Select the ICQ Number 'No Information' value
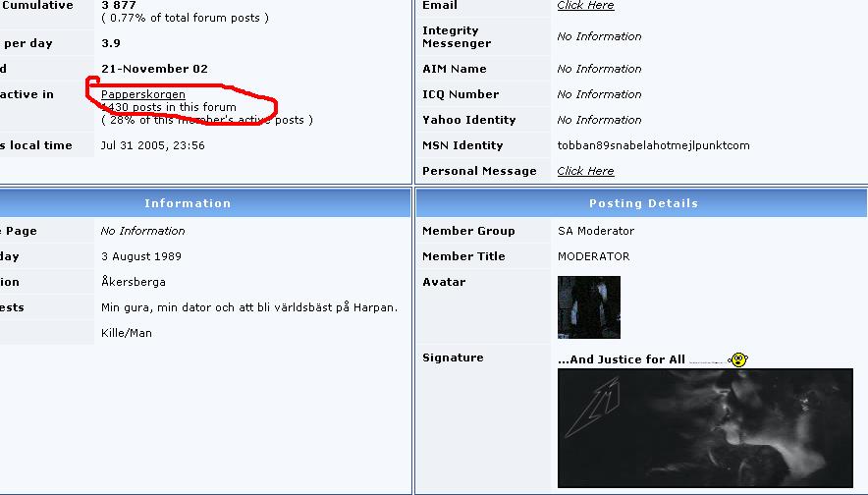Screen dimensions: 868x495 [599, 94]
